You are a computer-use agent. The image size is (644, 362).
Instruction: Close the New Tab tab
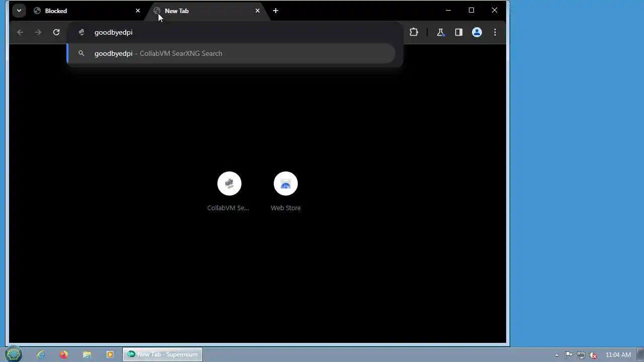click(258, 11)
